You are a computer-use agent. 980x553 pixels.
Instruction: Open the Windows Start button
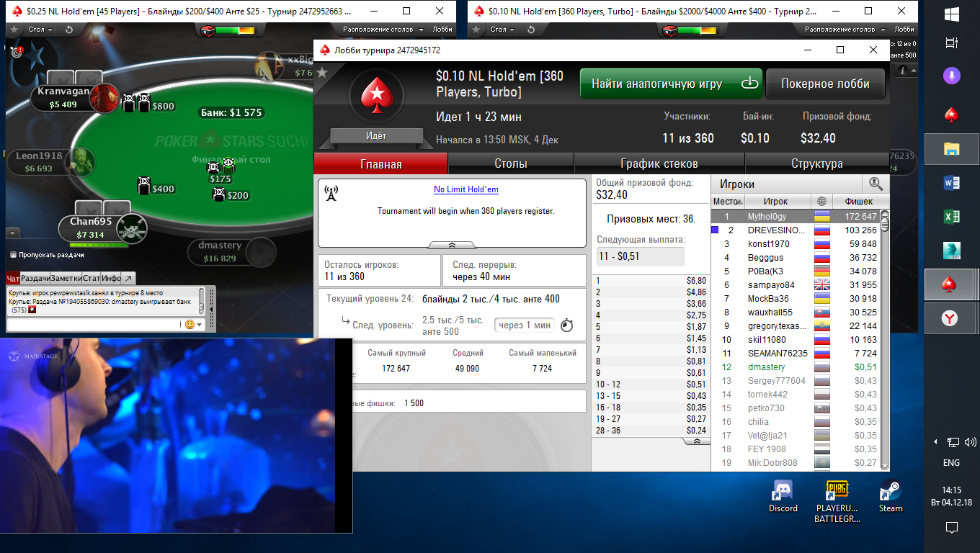951,14
